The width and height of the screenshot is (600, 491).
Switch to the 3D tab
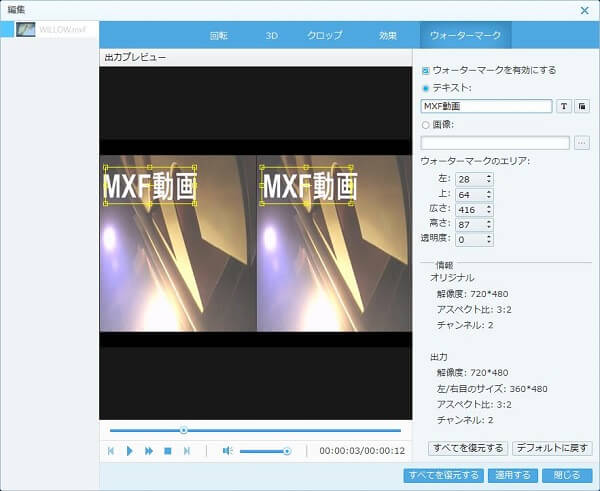(271, 36)
